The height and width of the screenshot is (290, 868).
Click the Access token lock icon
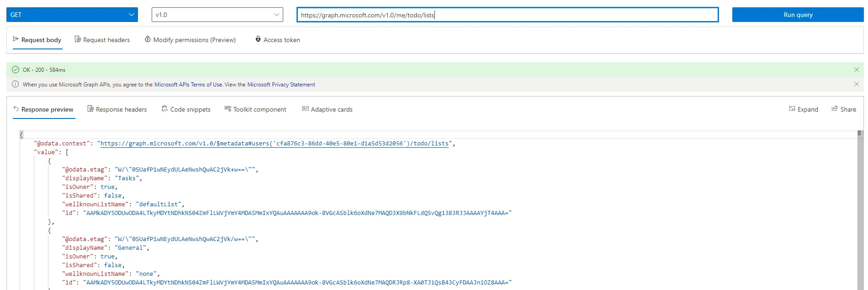coord(258,39)
